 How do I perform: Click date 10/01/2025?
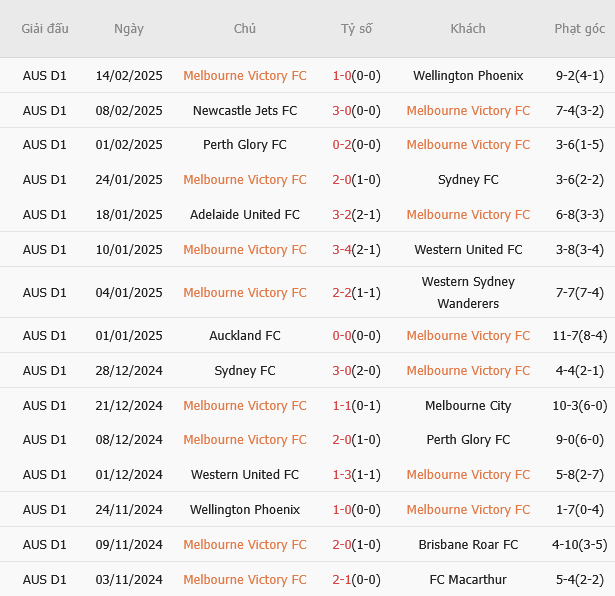pos(129,249)
